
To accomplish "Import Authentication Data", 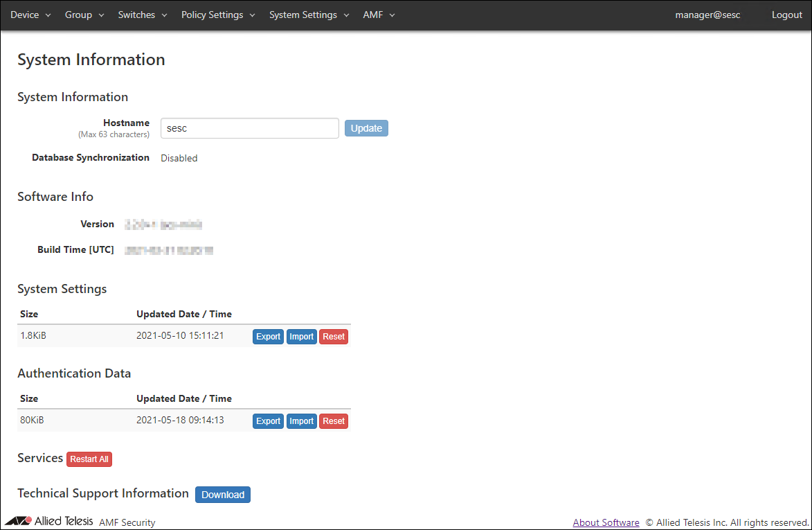I will [301, 421].
